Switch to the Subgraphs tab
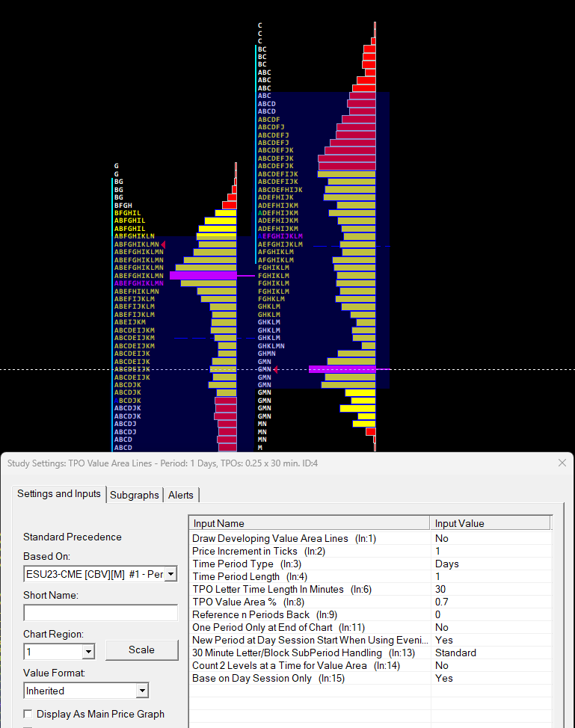Viewport: 575px width, 728px height. (x=135, y=495)
